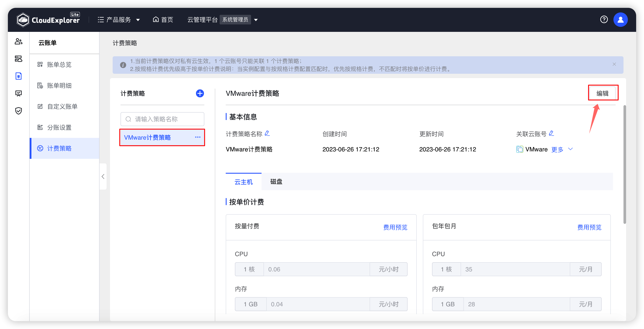
Task: Go to 首页 home link
Action: pos(163,20)
